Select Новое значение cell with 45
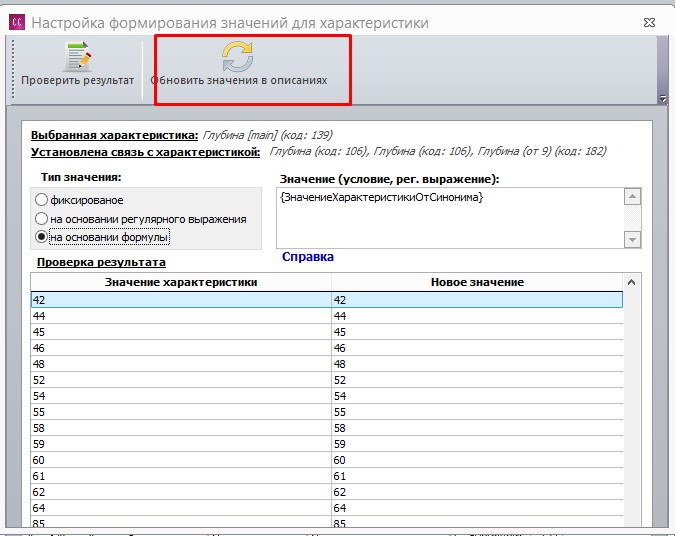 click(x=477, y=332)
